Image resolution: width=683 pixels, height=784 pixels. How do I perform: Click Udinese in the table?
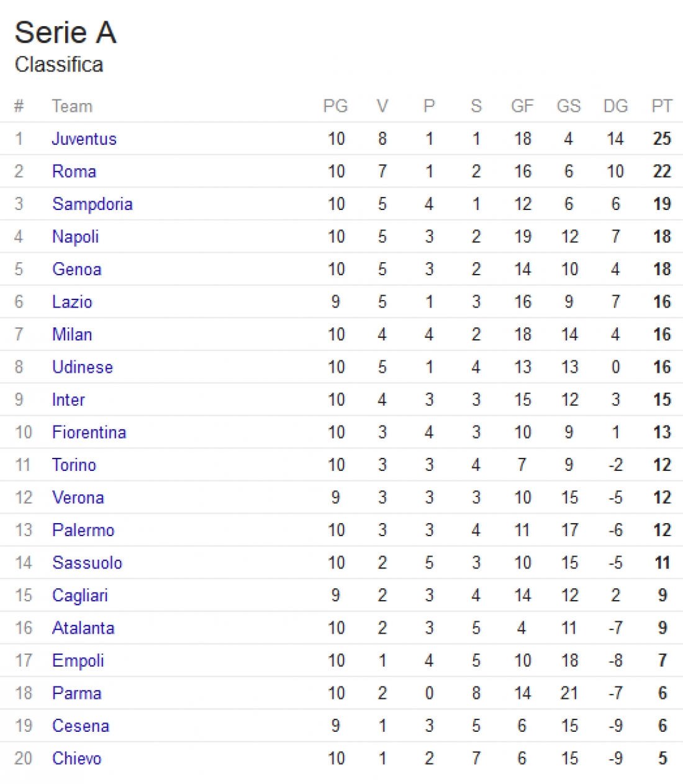tap(82, 367)
